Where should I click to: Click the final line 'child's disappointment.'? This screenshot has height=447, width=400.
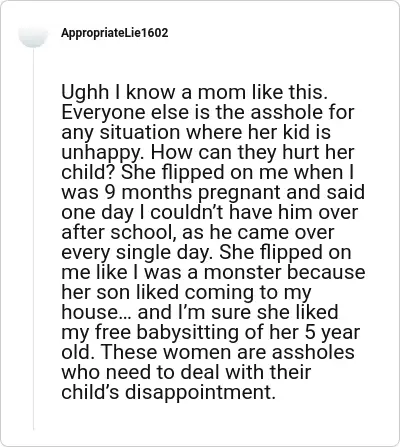168,392
